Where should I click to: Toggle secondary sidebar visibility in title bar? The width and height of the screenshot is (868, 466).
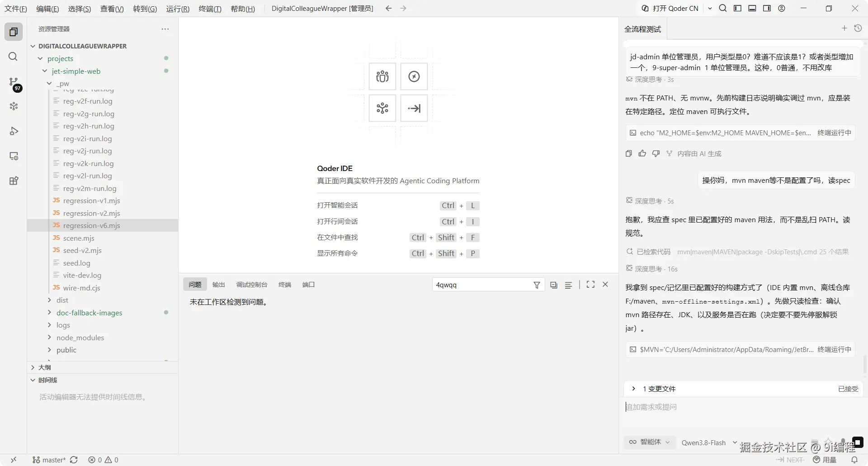click(x=767, y=8)
